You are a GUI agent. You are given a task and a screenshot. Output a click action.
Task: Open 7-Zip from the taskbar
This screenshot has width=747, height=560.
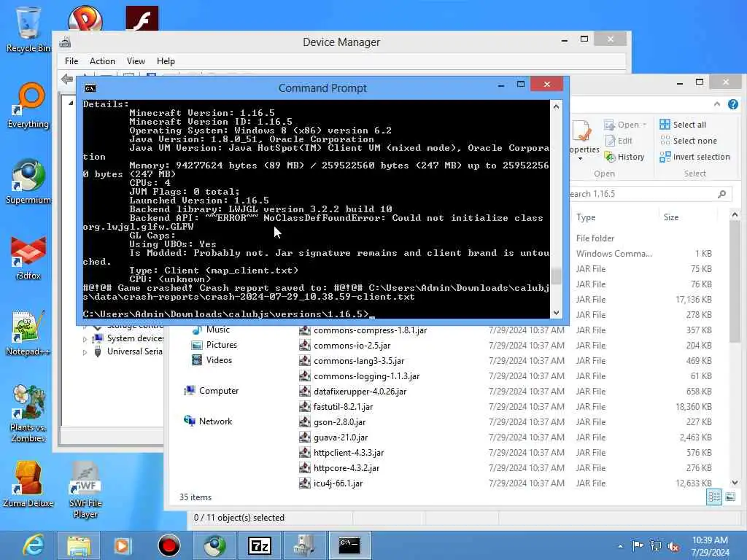(x=260, y=545)
